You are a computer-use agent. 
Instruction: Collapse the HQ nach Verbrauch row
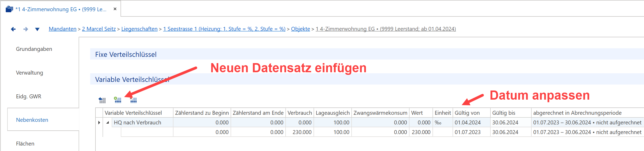[x=107, y=122]
